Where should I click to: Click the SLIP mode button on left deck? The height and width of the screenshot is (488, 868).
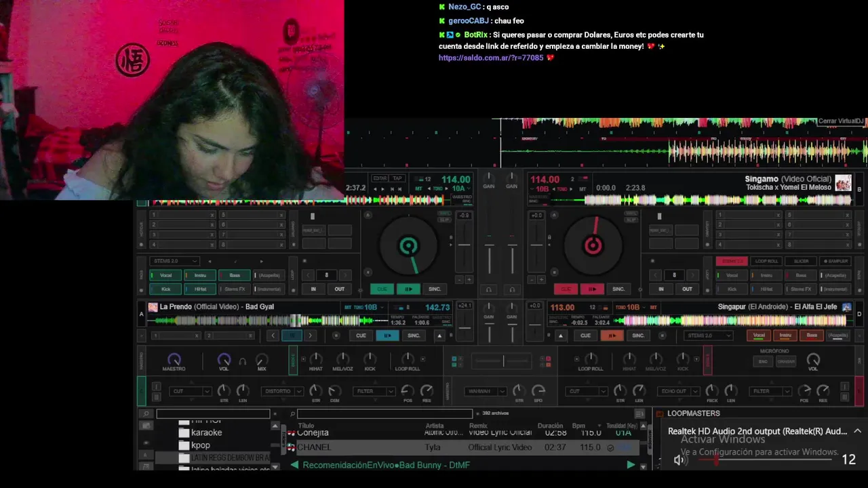(x=443, y=220)
